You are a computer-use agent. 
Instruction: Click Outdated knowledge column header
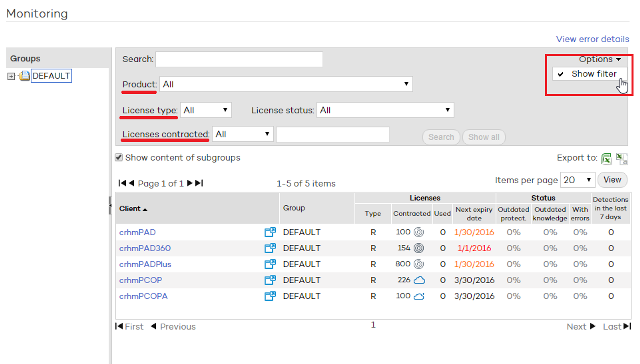(x=550, y=214)
